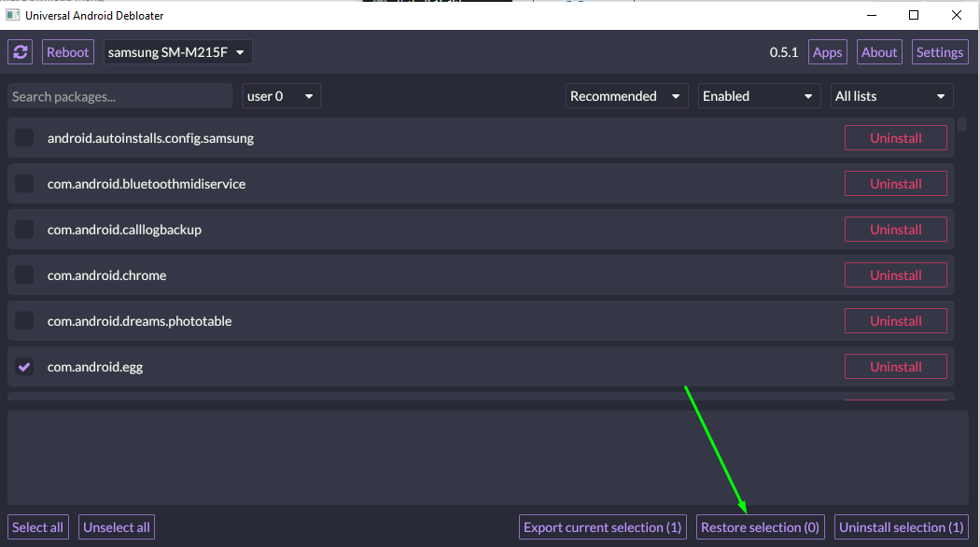This screenshot has width=980, height=547.
Task: Select the android.autoinstalls.config.samsung package name
Action: tap(150, 139)
